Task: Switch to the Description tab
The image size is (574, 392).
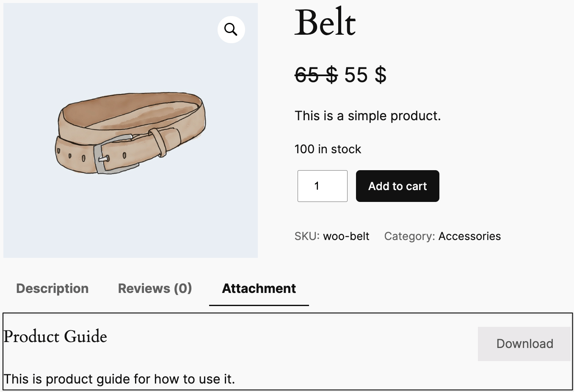Action: 52,288
